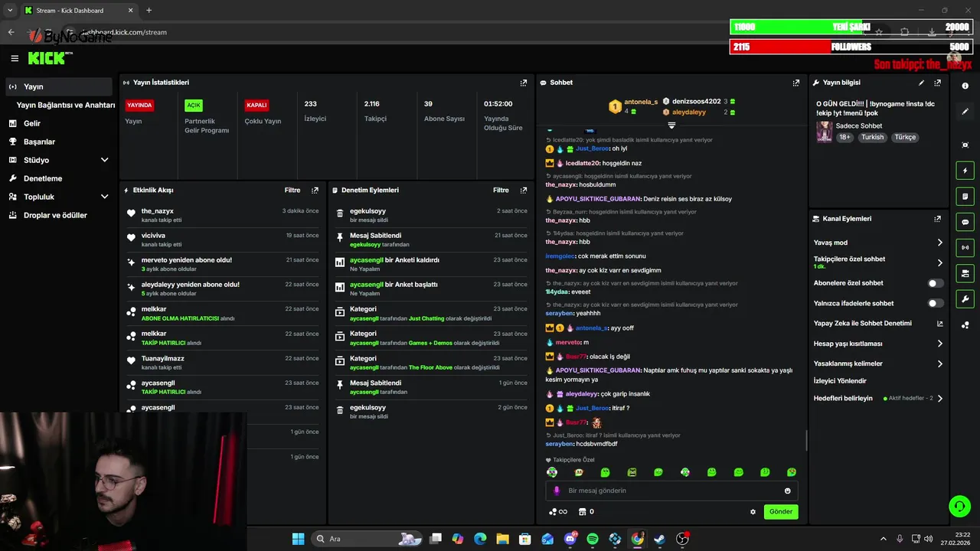Expand the Stüdyo sidebar section
This screenshot has width=980, height=551.
pyautogui.click(x=104, y=160)
